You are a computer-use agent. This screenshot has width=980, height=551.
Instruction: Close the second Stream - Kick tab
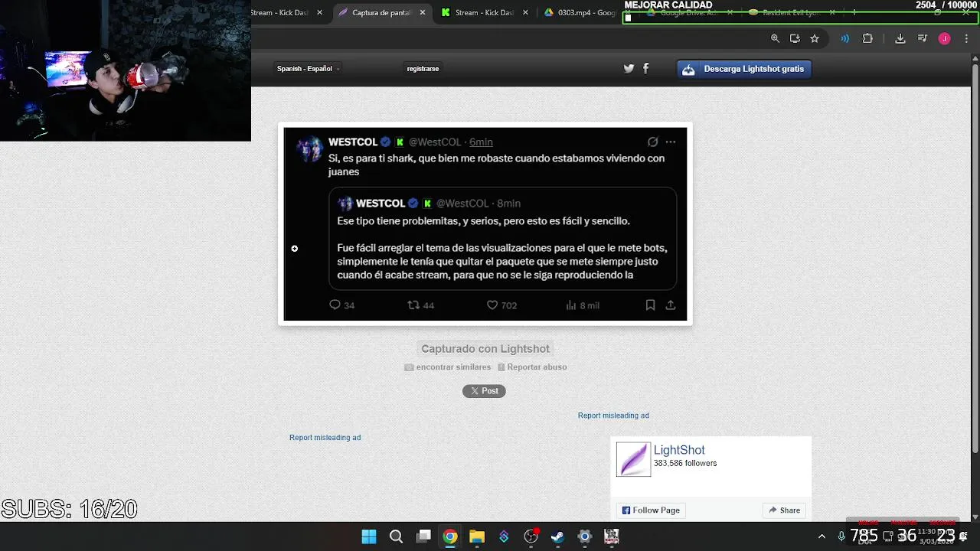coord(525,13)
